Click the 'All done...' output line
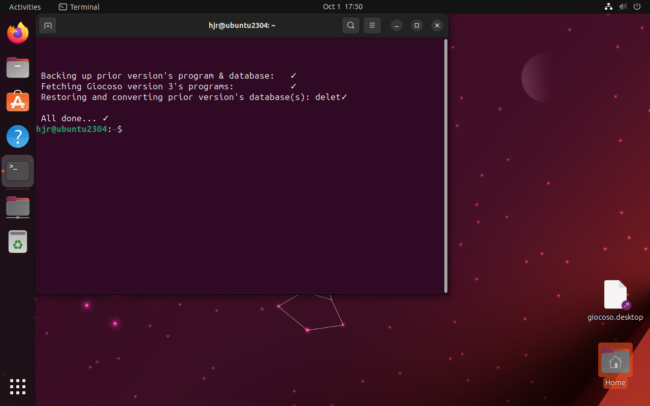Screen dimensions: 650x406 click(x=75, y=118)
